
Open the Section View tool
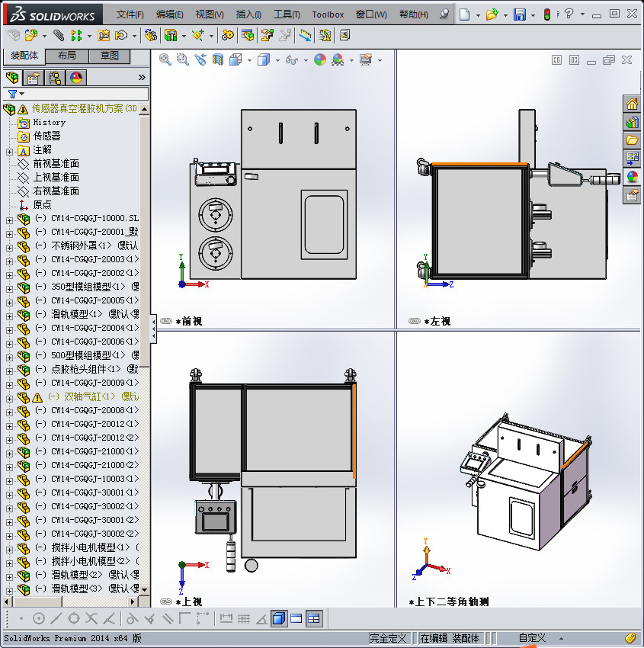pyautogui.click(x=218, y=59)
